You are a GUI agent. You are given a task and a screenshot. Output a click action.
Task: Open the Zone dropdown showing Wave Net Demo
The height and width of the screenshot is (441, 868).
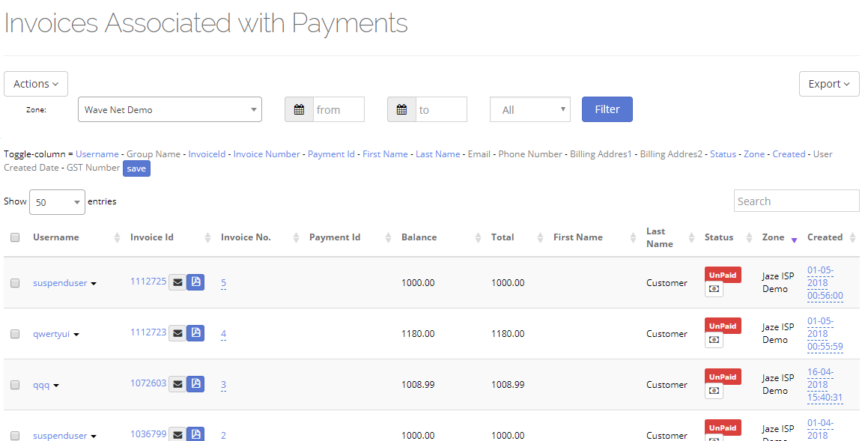169,109
